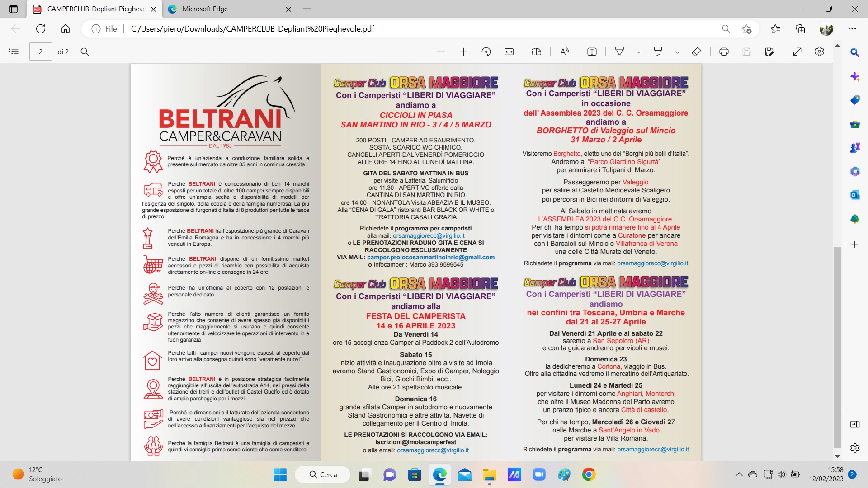Go to the home page
868x488 pixels.
point(66,29)
